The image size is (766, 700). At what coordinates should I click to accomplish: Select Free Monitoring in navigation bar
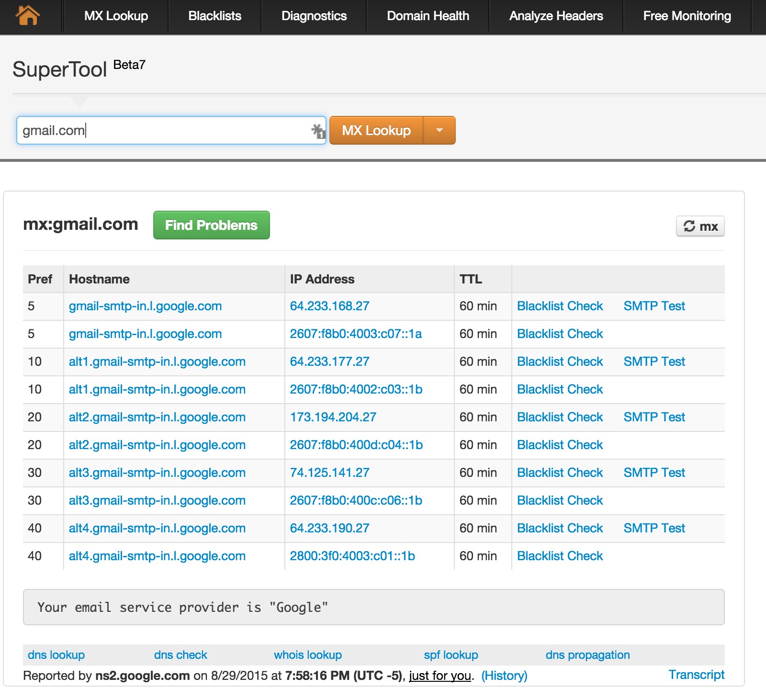coord(687,16)
